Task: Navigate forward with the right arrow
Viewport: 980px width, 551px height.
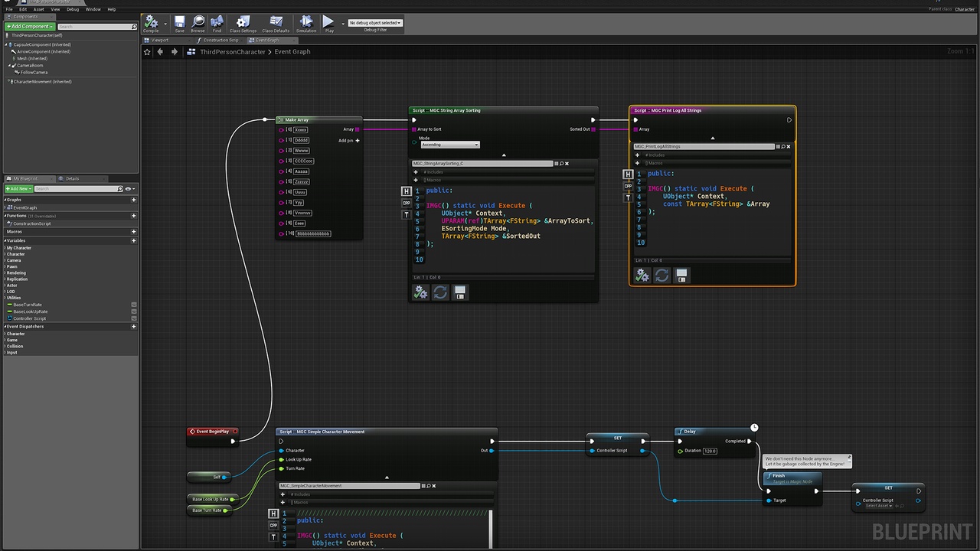Action: [x=175, y=52]
